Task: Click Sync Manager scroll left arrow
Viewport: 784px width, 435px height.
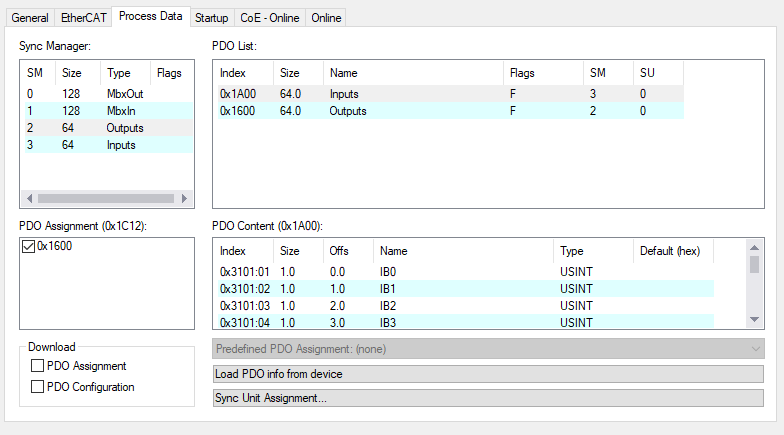Action: (x=29, y=198)
